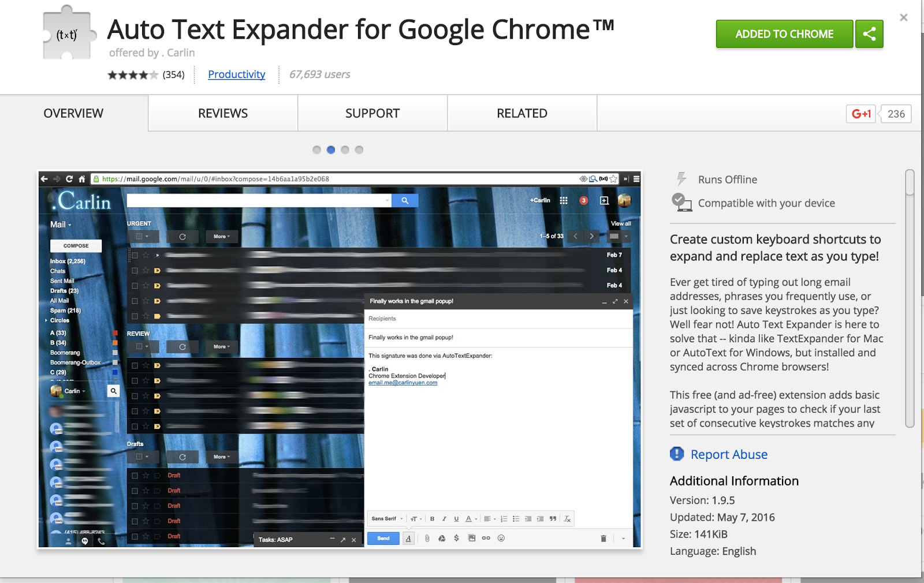Open the More dropdown in the URGENT section of the Gmail screenshot
Image resolution: width=924 pixels, height=583 pixels.
click(222, 237)
